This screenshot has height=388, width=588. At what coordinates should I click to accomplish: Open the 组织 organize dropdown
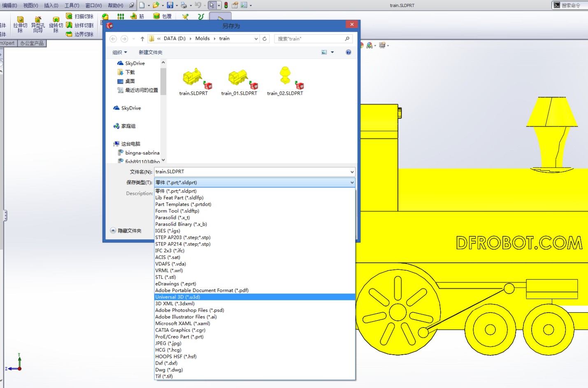tap(120, 52)
